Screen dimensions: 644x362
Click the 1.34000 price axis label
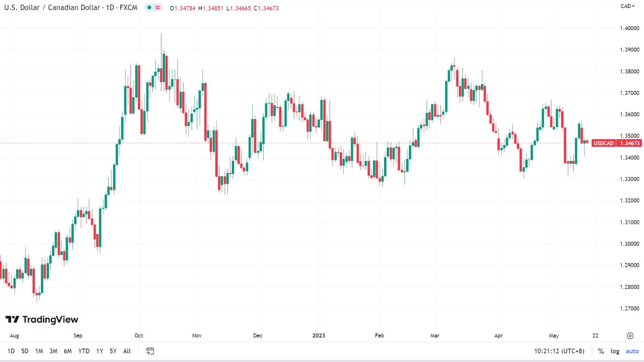point(630,158)
